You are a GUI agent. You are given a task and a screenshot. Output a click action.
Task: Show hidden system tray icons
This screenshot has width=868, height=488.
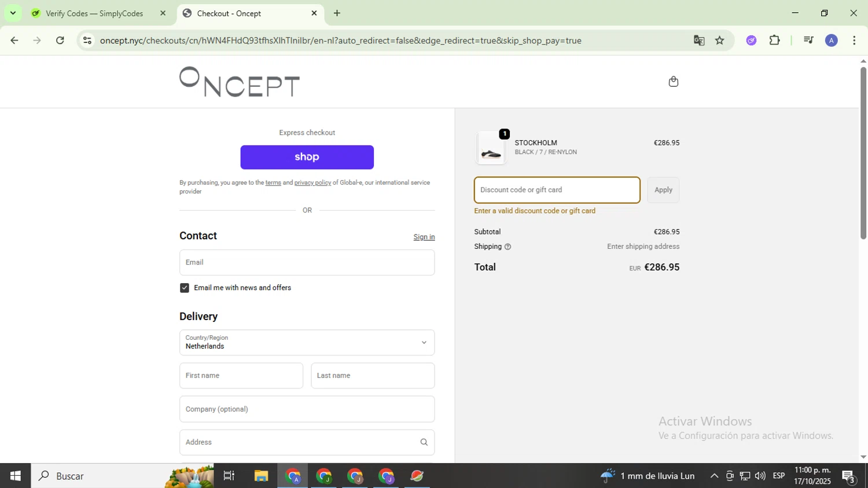coord(714,476)
